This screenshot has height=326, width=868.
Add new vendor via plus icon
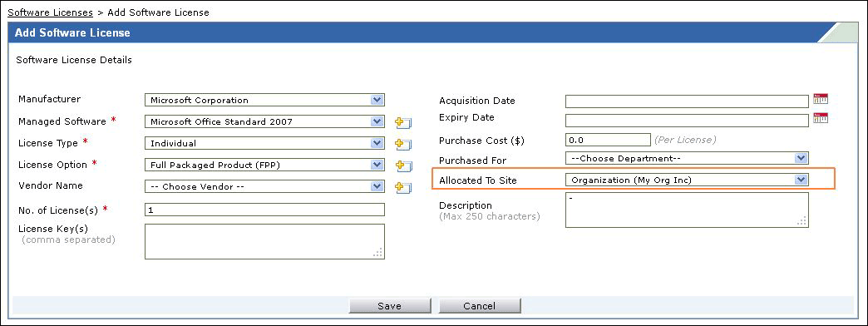(402, 187)
